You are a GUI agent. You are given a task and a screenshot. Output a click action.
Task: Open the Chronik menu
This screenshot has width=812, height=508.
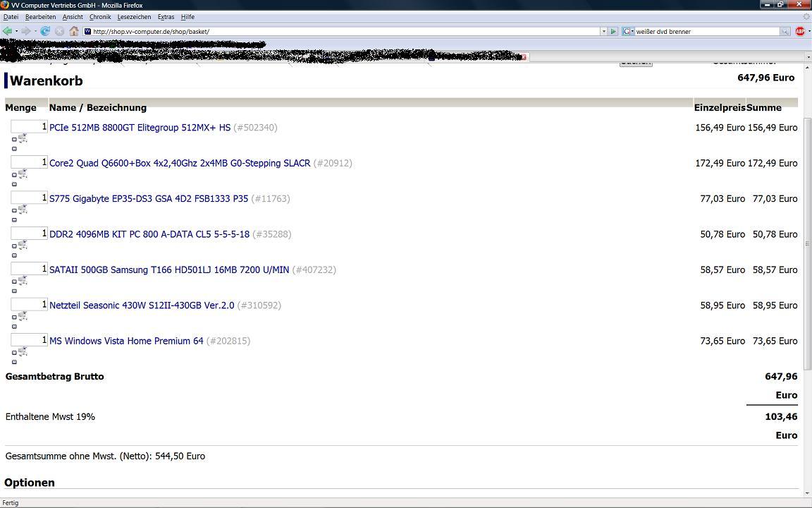[x=100, y=17]
